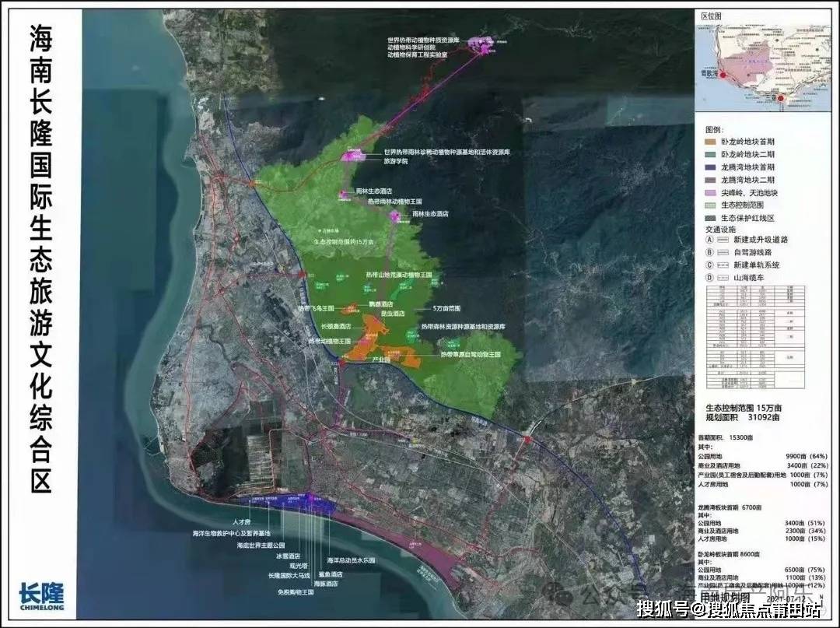Click the 图例 legend heading
Viewport: 840px width, 628px height.
coord(714,130)
